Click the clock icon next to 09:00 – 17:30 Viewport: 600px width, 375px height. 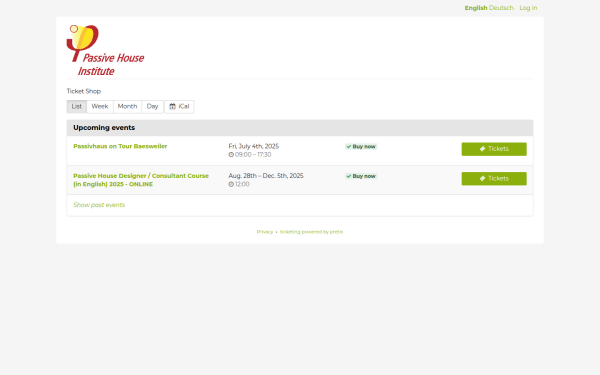(231, 155)
